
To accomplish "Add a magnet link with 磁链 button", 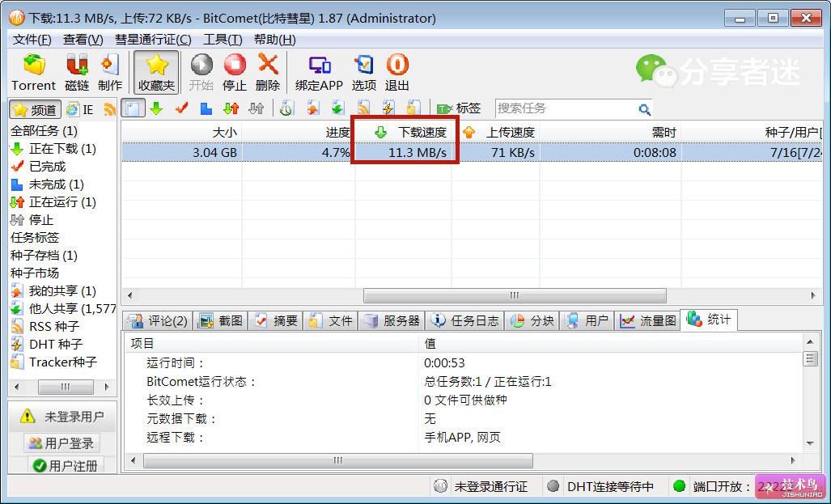I will 77,72.
